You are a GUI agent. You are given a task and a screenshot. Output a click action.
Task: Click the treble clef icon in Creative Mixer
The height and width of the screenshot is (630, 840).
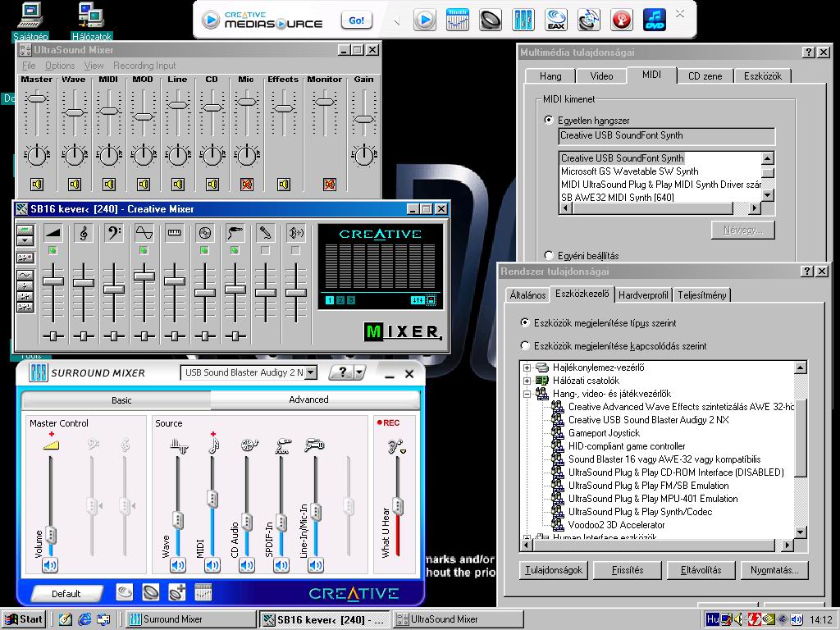(x=84, y=233)
